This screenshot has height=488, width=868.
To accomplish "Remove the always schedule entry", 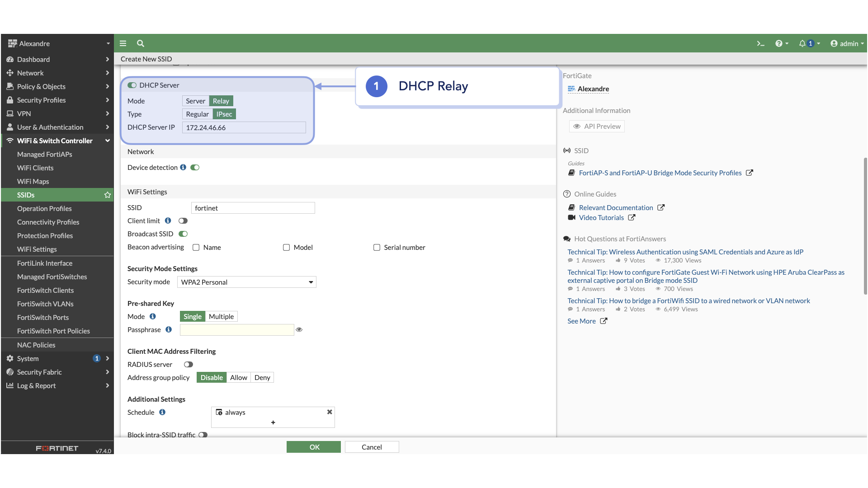I will pyautogui.click(x=330, y=412).
